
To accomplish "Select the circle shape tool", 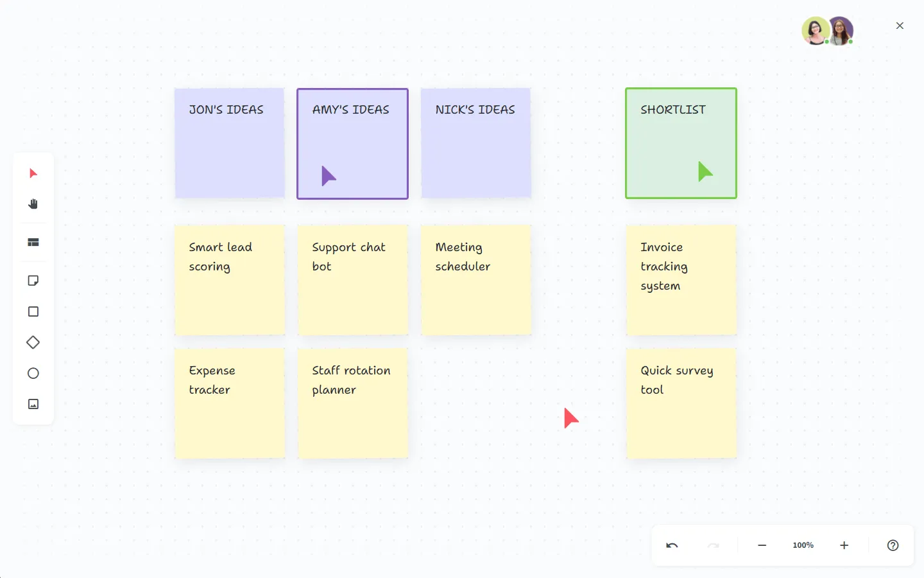I will pyautogui.click(x=33, y=373).
